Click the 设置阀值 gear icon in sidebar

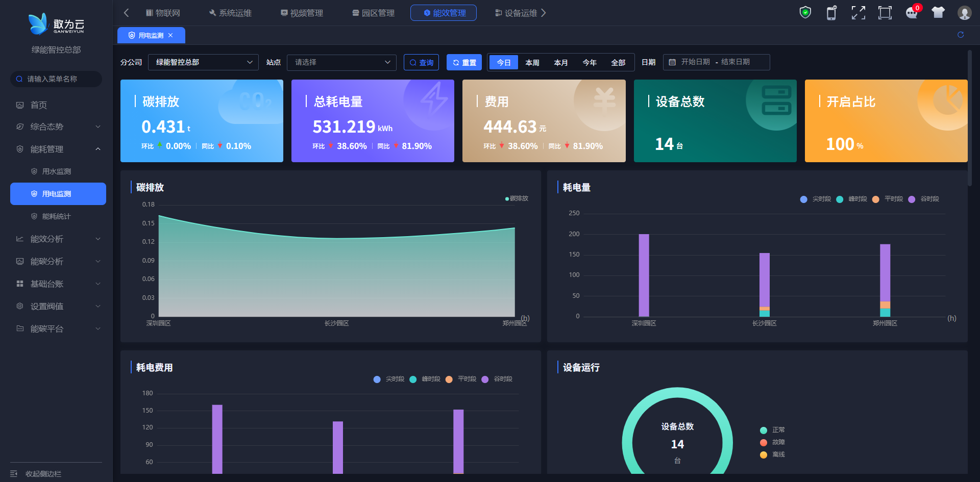20,306
